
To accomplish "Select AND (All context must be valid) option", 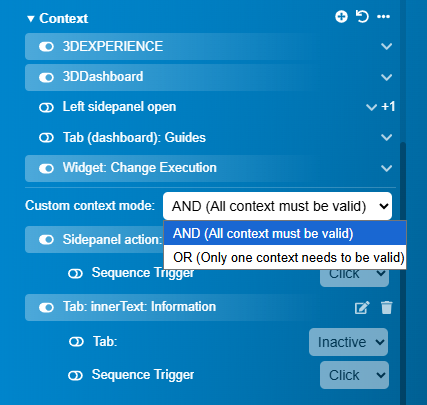I will coord(285,233).
